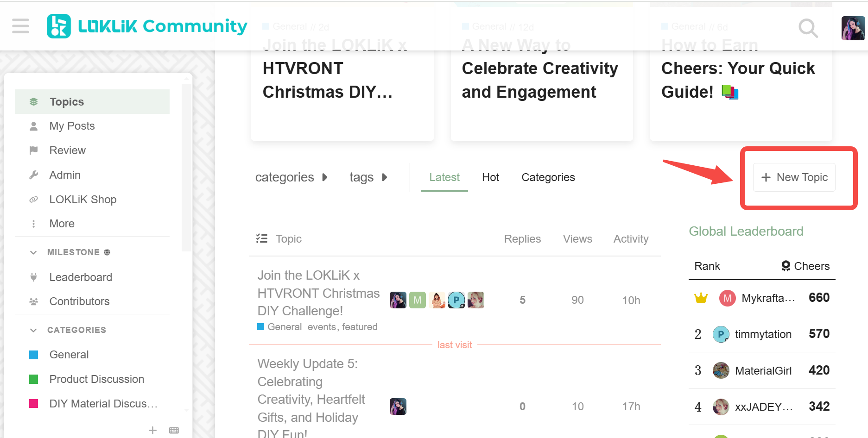Viewport: 868px width, 438px height.
Task: Click the featured tag on Christmas topic
Action: pos(360,327)
